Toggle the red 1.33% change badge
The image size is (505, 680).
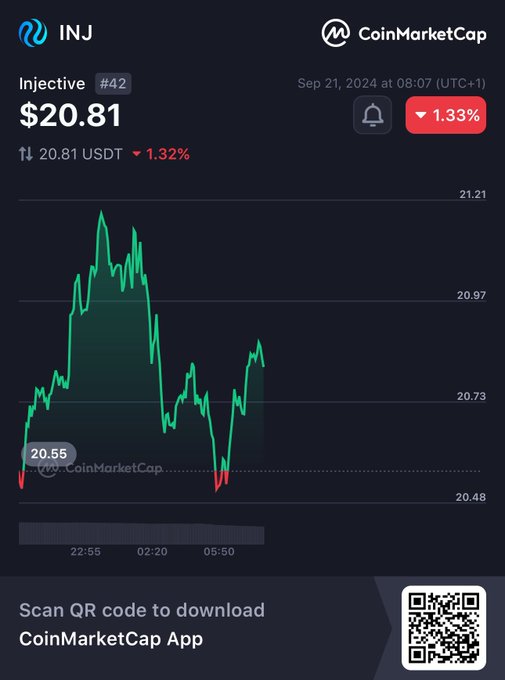pos(446,115)
